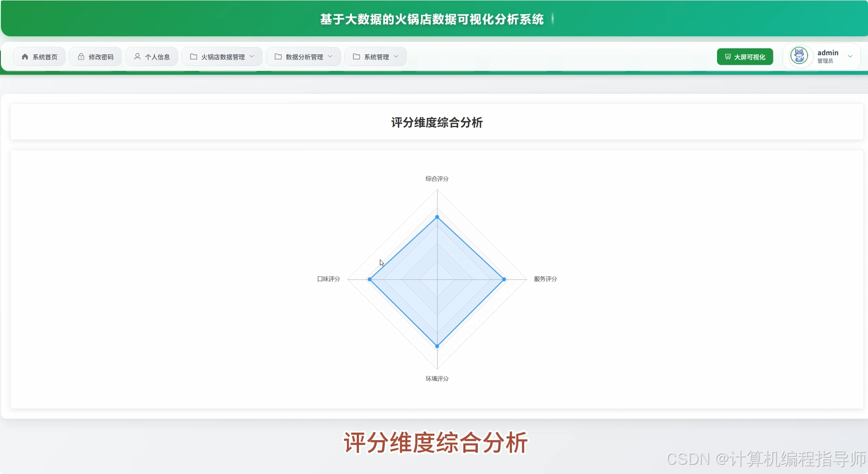This screenshot has width=868, height=474.
Task: Click the 服务评分 axis label
Action: 545,279
